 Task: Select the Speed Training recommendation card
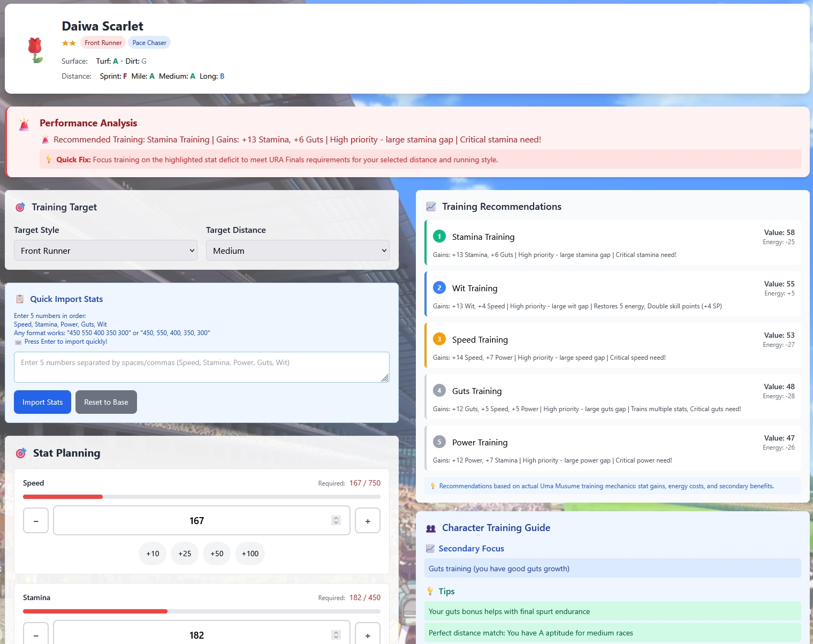[613, 345]
